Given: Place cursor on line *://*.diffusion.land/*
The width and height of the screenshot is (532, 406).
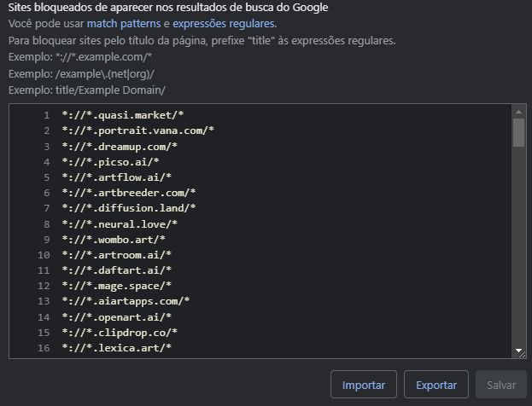Looking at the screenshot, I should tap(129, 208).
